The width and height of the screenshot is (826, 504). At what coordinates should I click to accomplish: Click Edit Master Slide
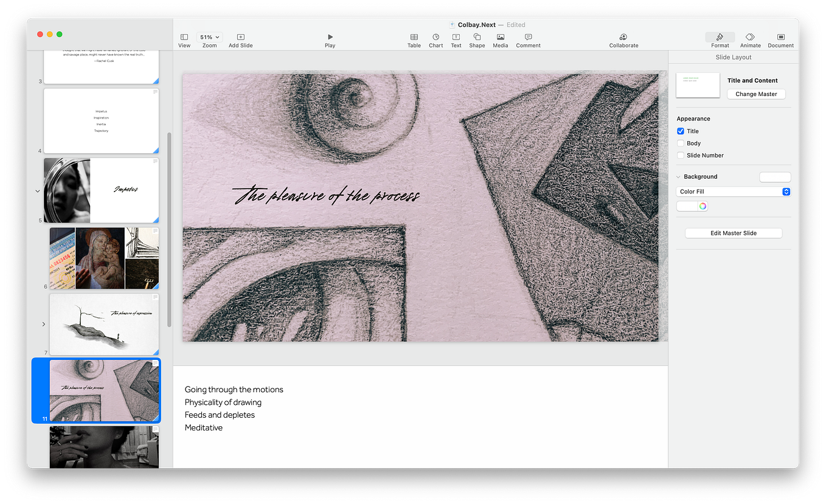point(734,233)
